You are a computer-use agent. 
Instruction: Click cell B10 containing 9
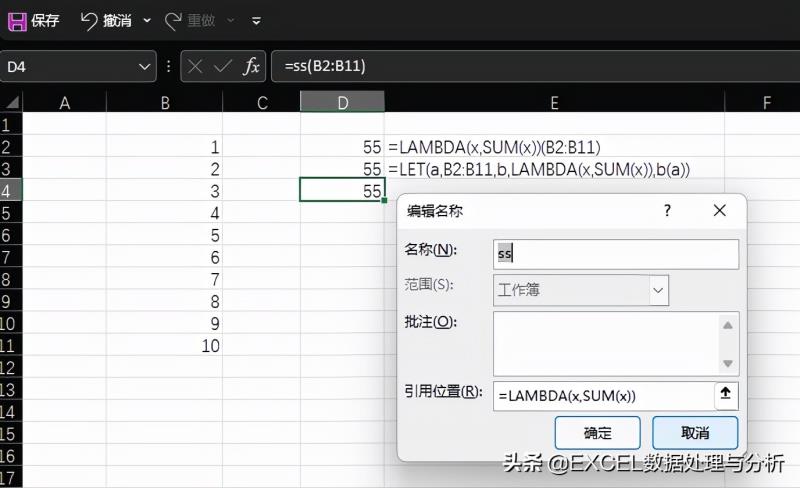click(164, 324)
